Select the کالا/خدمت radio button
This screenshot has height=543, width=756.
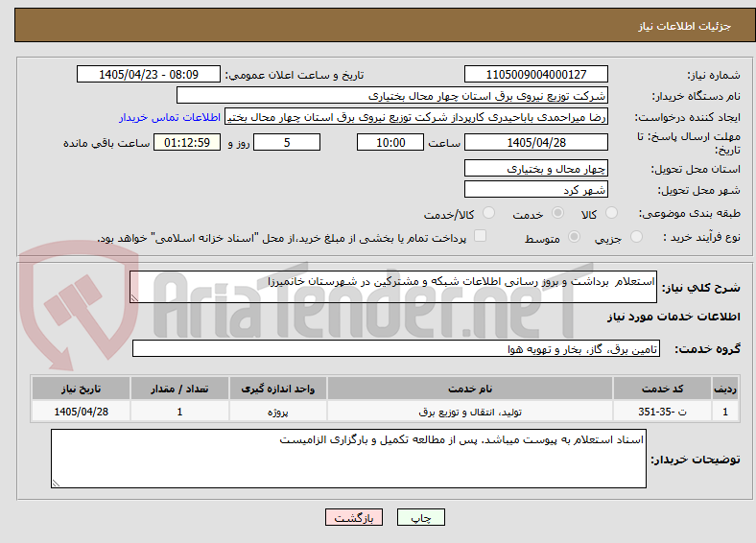(x=489, y=213)
